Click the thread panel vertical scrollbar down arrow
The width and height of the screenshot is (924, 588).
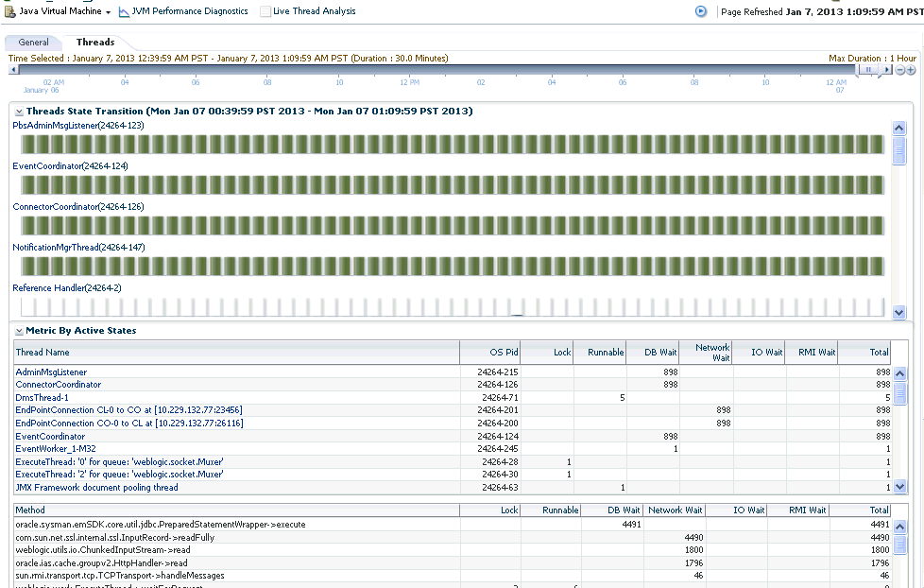pyautogui.click(x=899, y=312)
